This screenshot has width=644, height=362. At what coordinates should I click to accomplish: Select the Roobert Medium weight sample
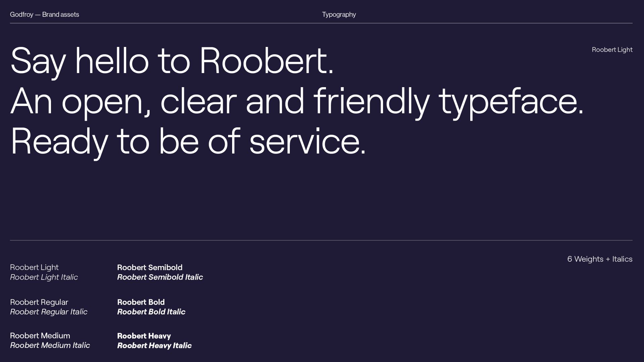click(x=40, y=336)
